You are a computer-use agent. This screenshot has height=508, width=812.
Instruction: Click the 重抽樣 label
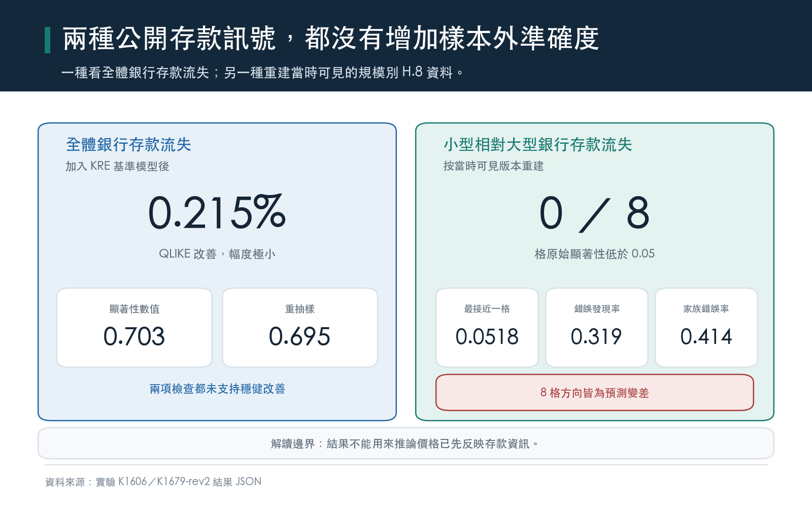point(300,309)
